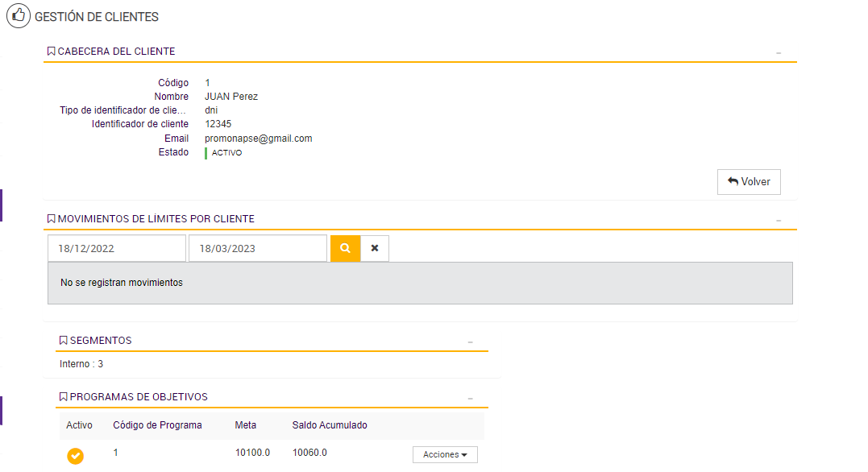Collapse the Segmentos section

pyautogui.click(x=471, y=342)
